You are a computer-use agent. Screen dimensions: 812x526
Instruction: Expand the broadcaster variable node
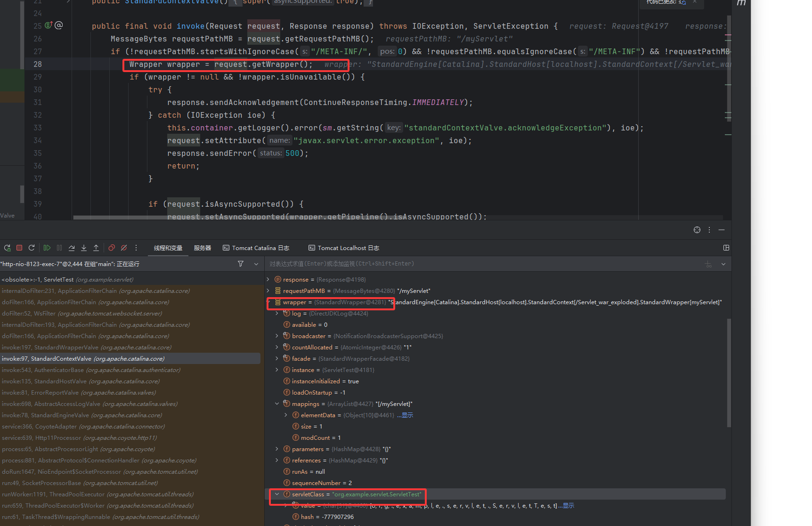pos(277,336)
